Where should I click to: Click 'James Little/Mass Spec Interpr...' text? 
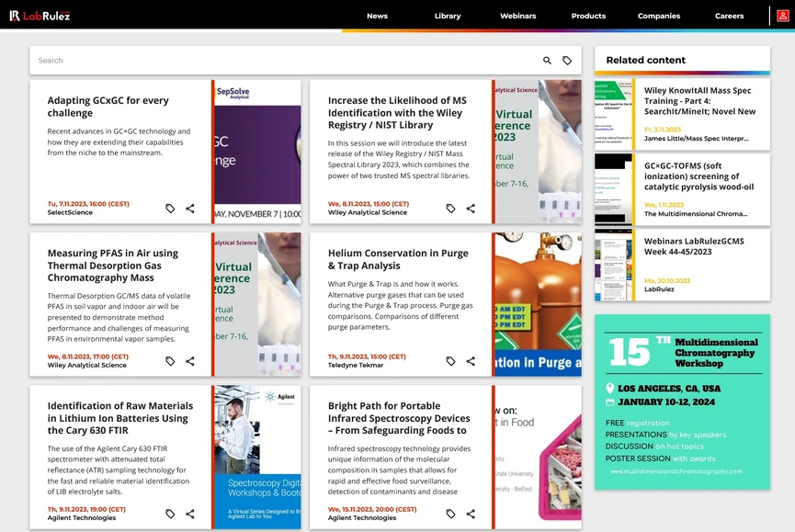pos(696,139)
